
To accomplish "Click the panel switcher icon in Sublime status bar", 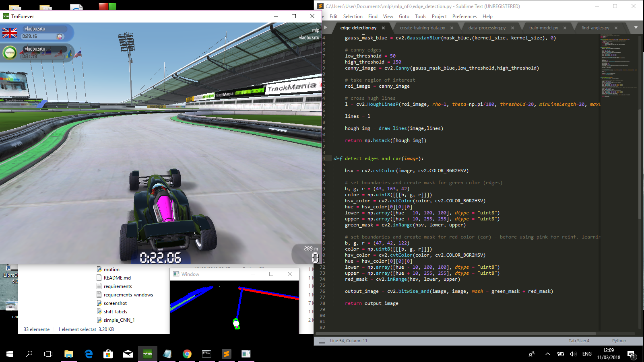I will pyautogui.click(x=322, y=341).
